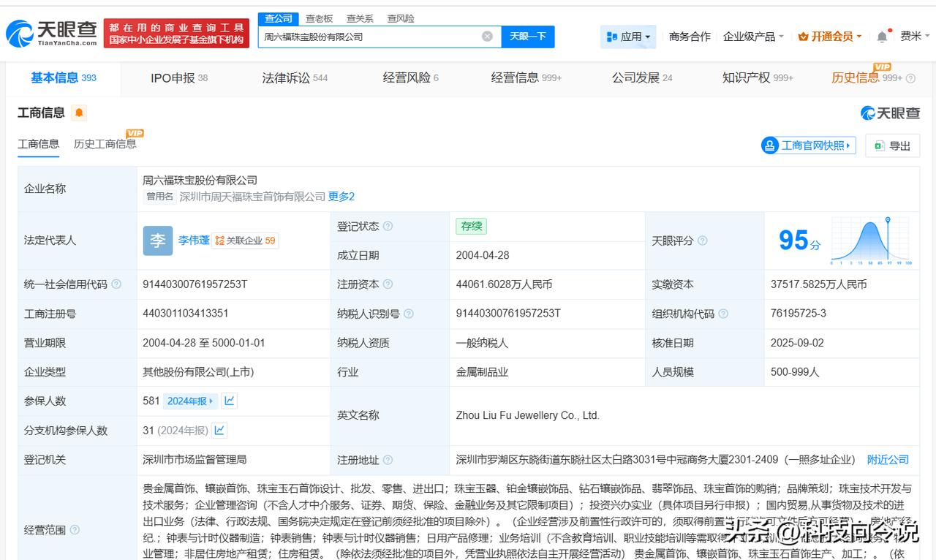Click the 工商官网快照 button
Screen dimensions: 936x560
pos(808,145)
